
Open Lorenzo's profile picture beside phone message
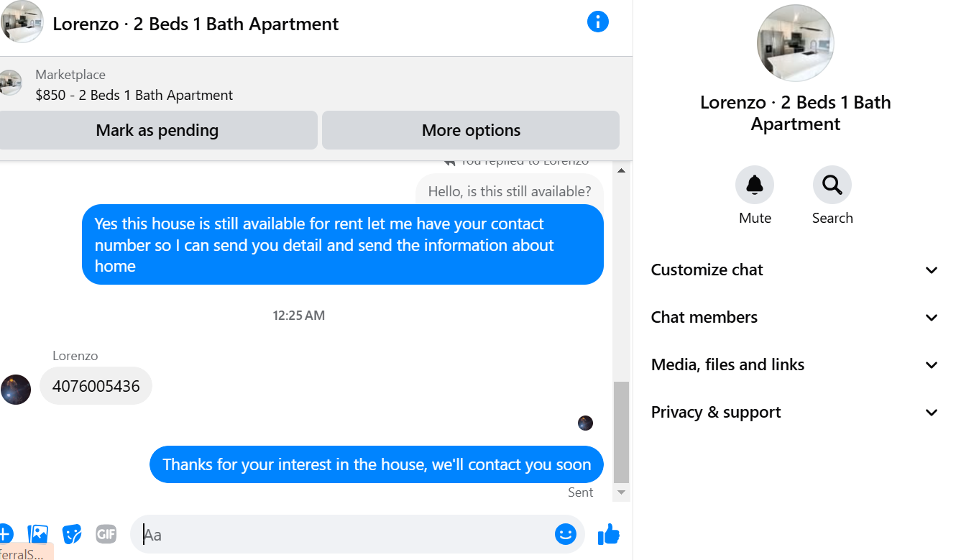15,390
